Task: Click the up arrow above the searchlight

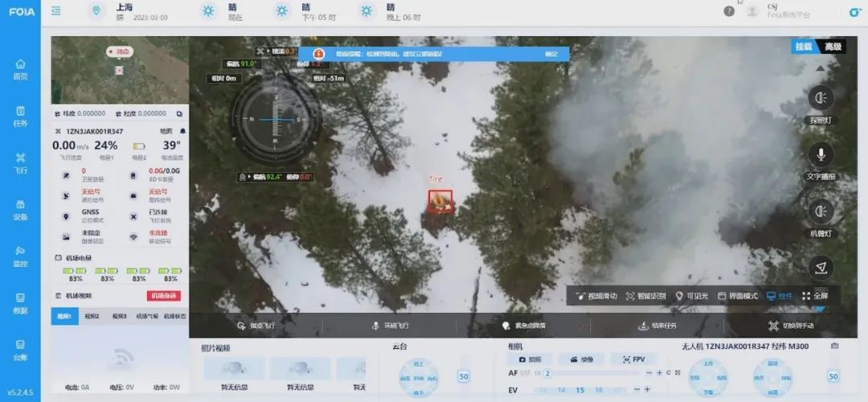Action: point(821,68)
